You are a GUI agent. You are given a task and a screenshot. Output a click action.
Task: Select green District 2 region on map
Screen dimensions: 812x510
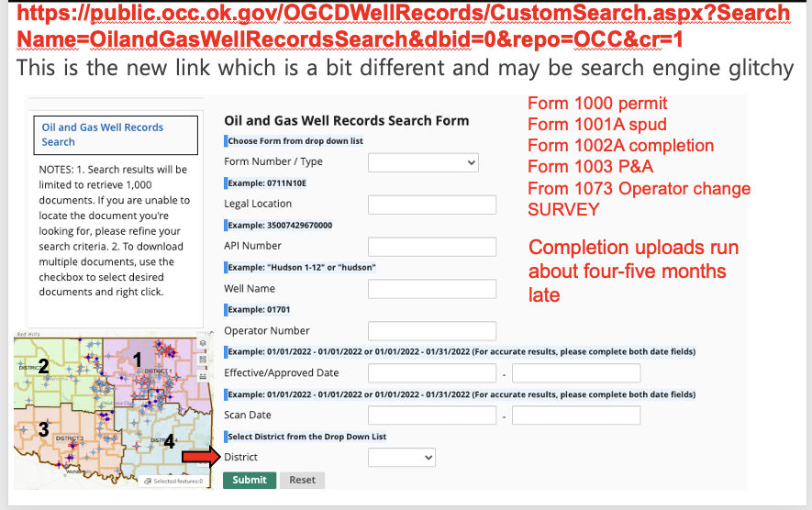pos(51,371)
